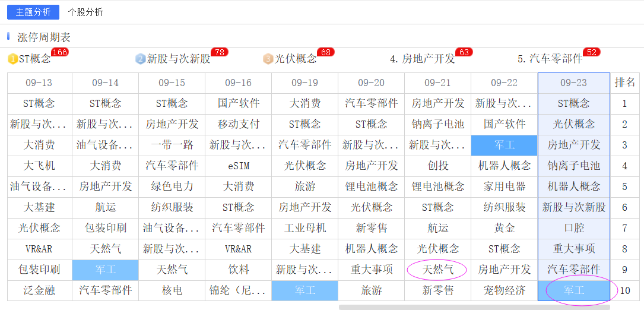Click the red 78 count badge
Image resolution: width=644 pixels, height=310 pixels.
tap(220, 52)
